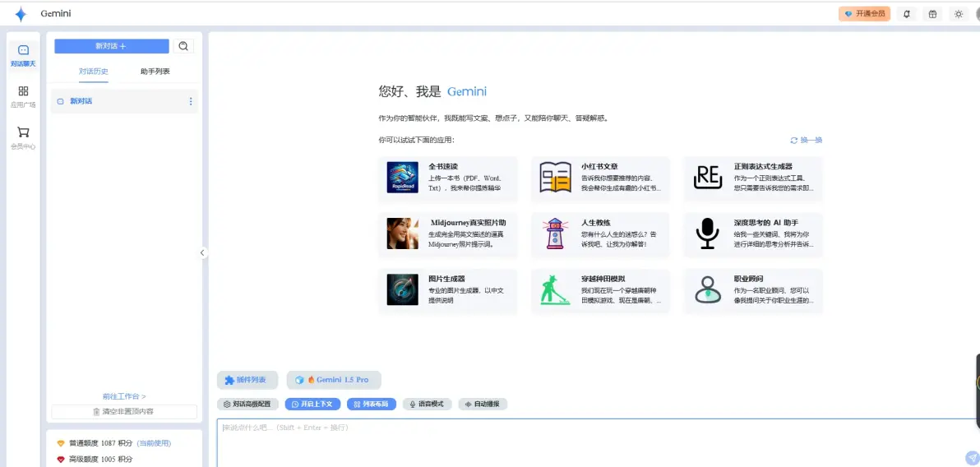Click the 开通会员 membership button
Image resolution: width=980 pixels, height=467 pixels.
[x=864, y=14]
